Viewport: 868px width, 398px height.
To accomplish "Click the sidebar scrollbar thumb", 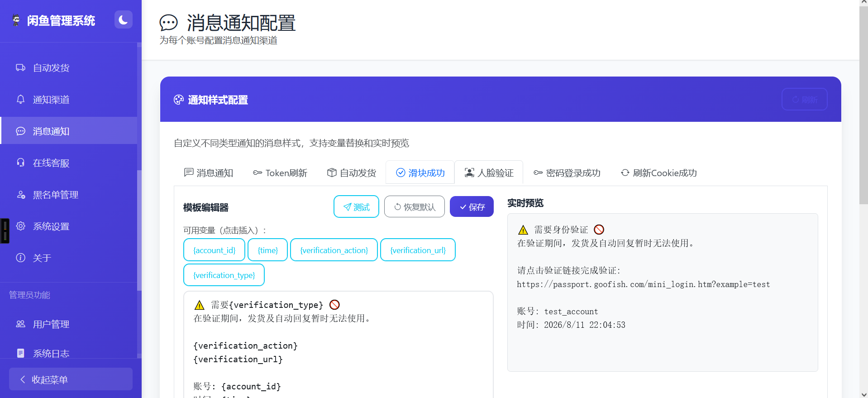I will click(x=139, y=230).
